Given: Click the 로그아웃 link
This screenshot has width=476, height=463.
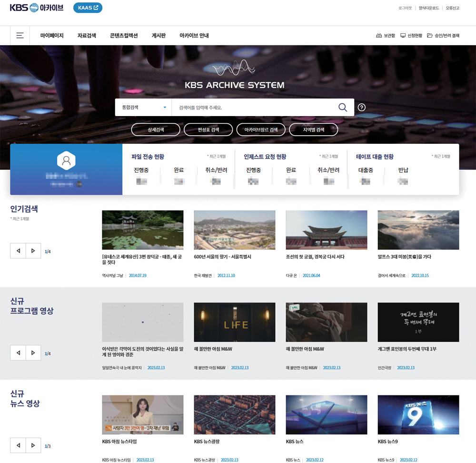Looking at the screenshot, I should click(x=405, y=8).
